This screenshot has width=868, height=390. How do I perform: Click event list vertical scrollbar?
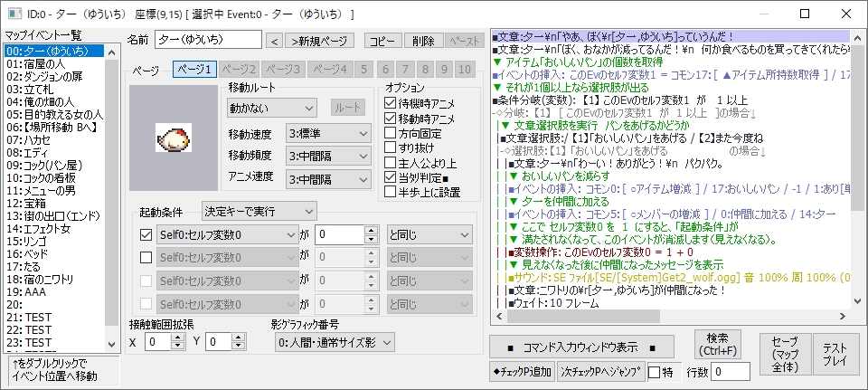click(112, 198)
